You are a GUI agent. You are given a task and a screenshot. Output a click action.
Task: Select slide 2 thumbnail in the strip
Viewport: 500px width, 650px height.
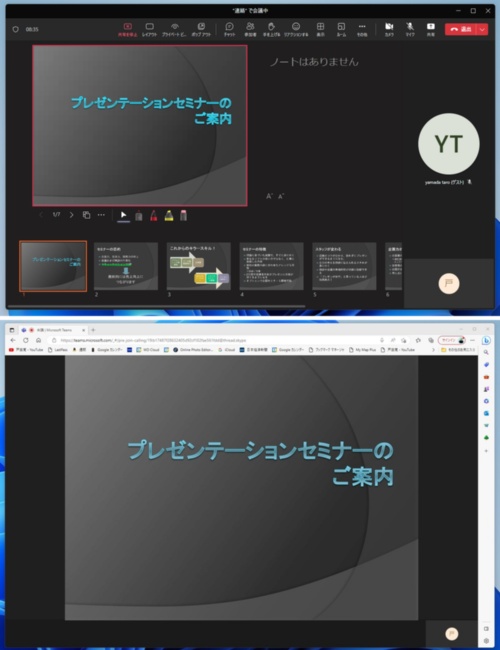pos(126,266)
